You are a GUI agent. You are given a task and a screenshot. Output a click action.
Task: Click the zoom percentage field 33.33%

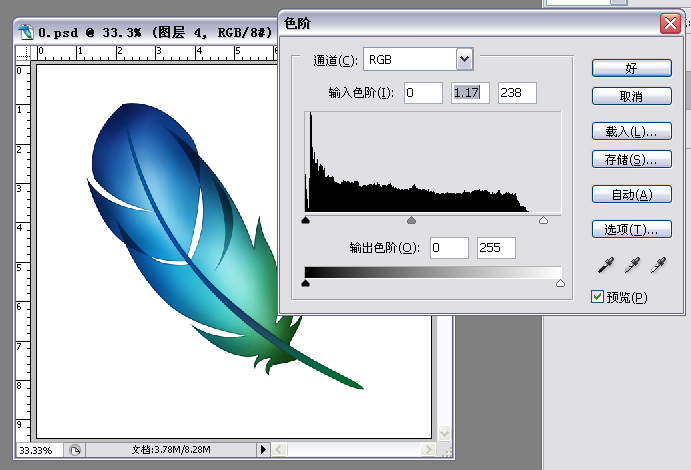[x=39, y=450]
